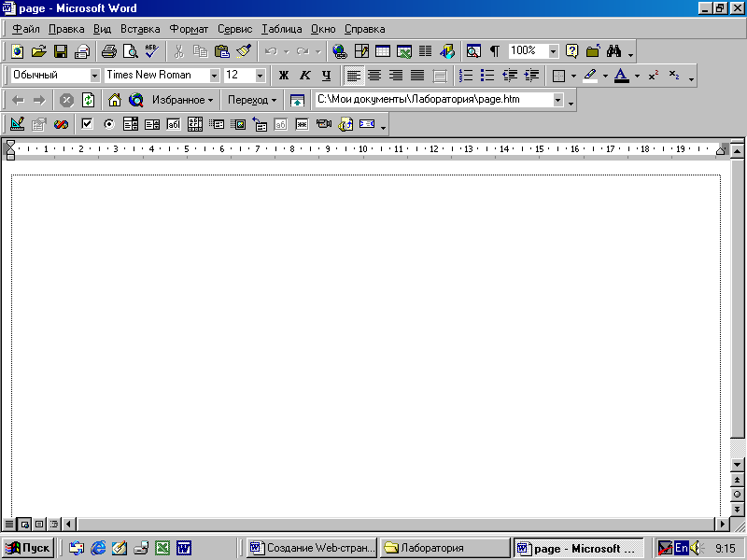Open the Файл menu
Screen dimensions: 747x560
(26, 29)
